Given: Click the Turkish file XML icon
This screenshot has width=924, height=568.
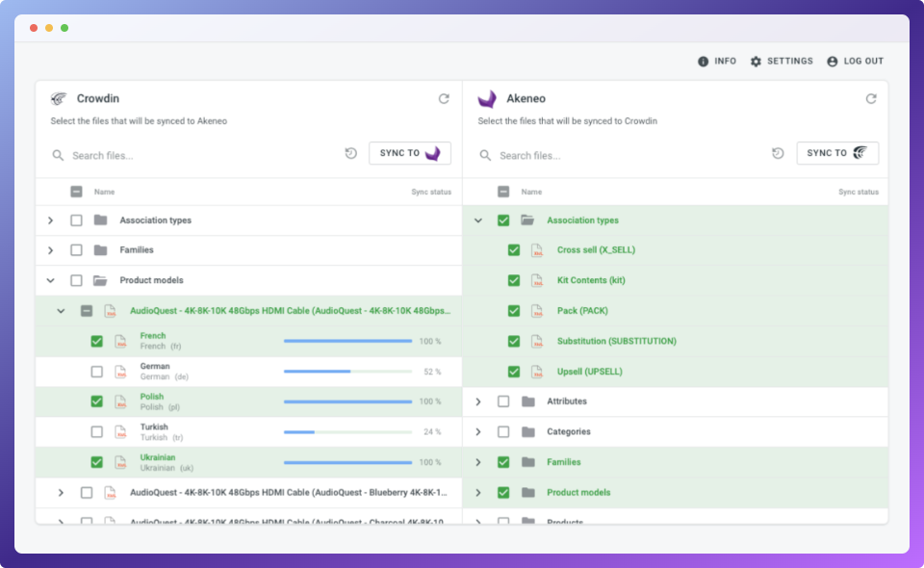Looking at the screenshot, I should 121,432.
